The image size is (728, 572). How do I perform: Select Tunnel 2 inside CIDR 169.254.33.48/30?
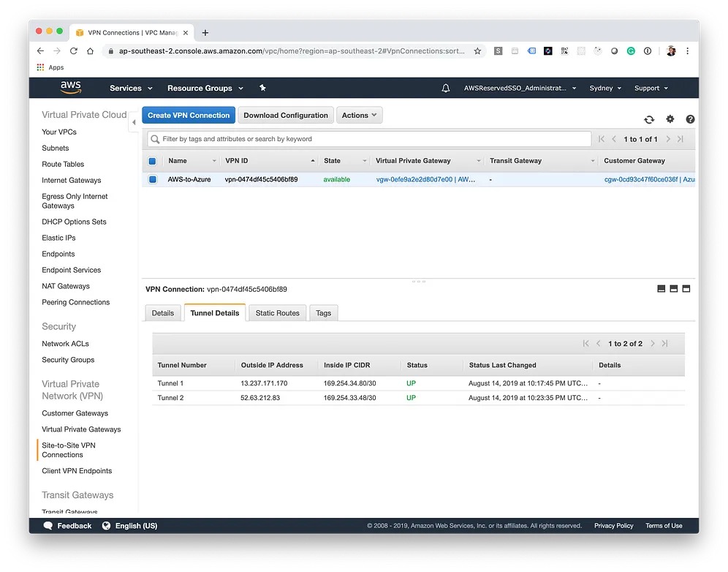[x=349, y=398]
